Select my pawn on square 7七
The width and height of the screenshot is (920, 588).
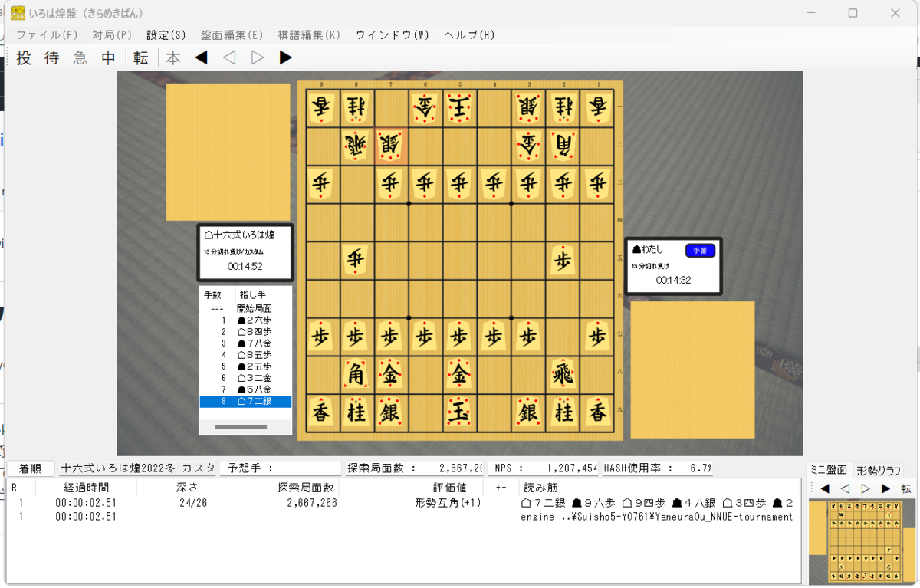click(391, 336)
